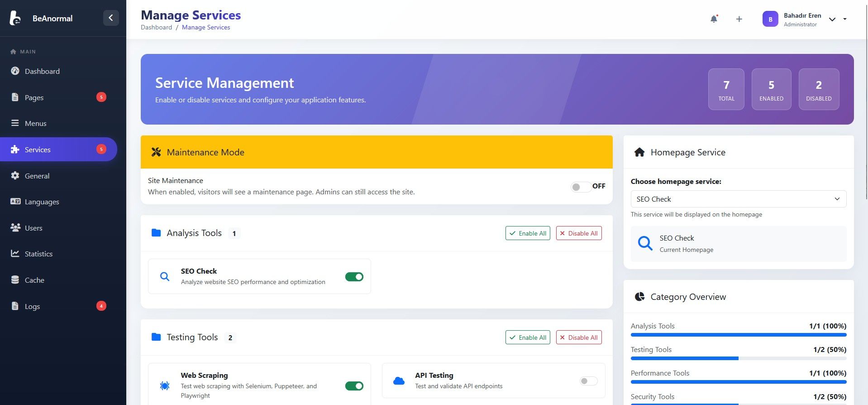The width and height of the screenshot is (868, 405).
Task: Click the Manage Services breadcrumb link
Action: coord(206,27)
